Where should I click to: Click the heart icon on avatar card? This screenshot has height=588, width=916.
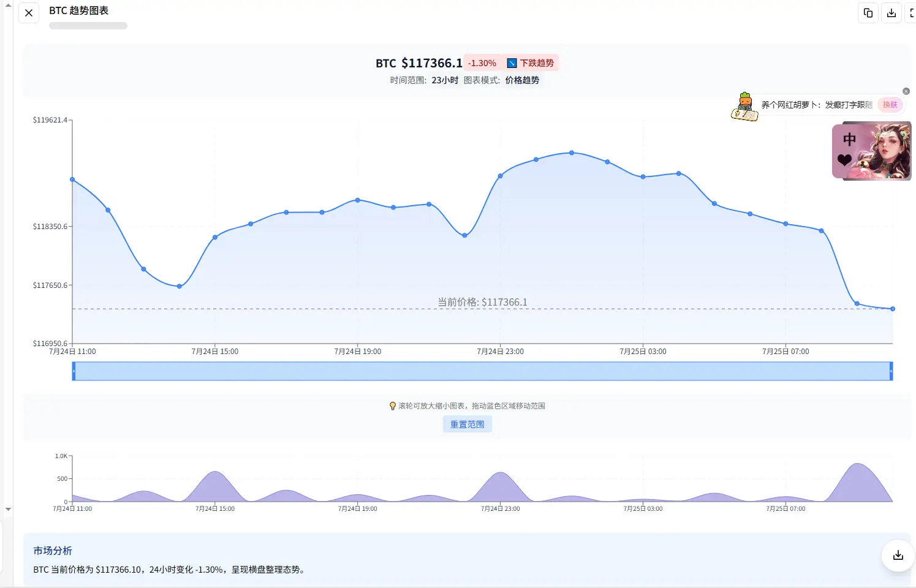click(x=844, y=160)
